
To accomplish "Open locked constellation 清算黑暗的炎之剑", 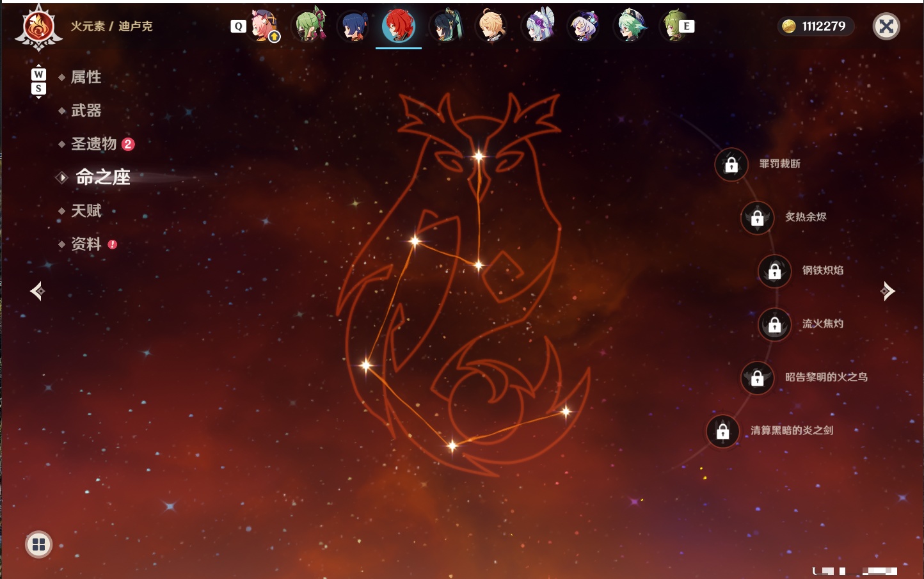I will pos(723,431).
